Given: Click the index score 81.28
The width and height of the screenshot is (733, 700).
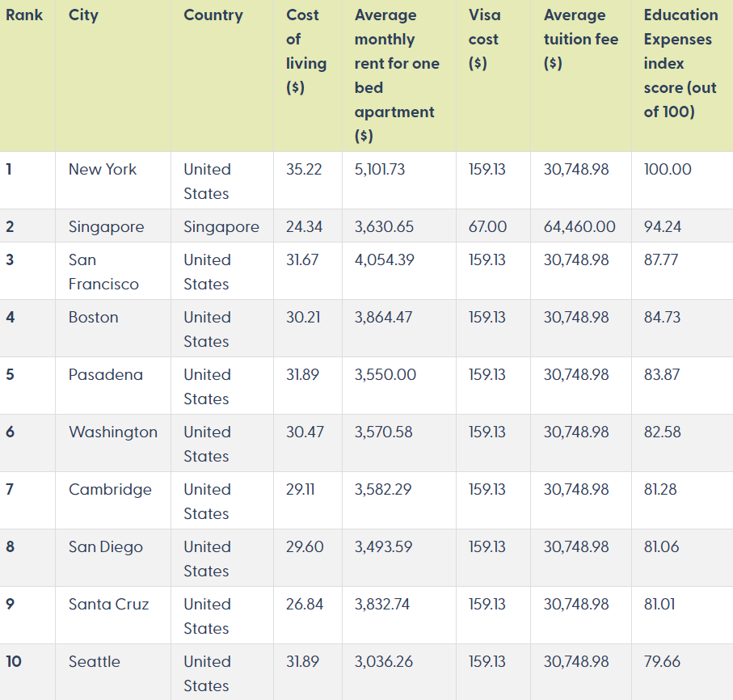Looking at the screenshot, I should pos(660,490).
